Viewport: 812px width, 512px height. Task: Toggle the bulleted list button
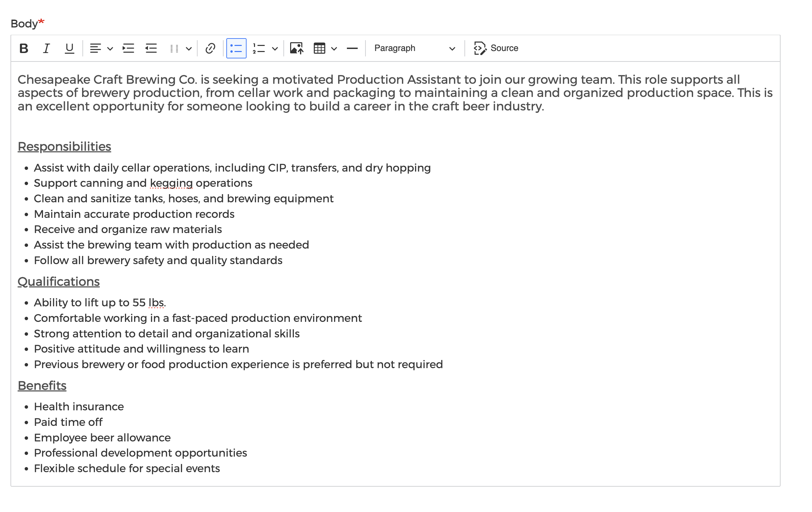pyautogui.click(x=236, y=48)
